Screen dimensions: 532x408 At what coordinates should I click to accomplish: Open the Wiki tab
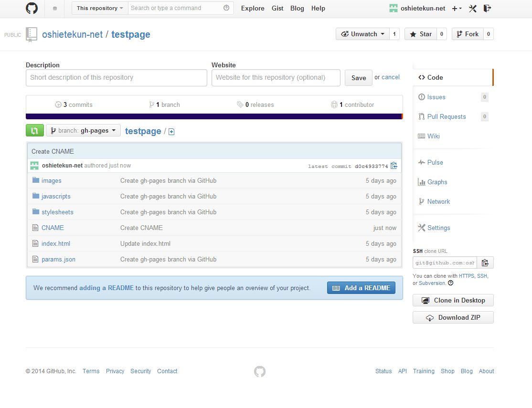pos(453,136)
